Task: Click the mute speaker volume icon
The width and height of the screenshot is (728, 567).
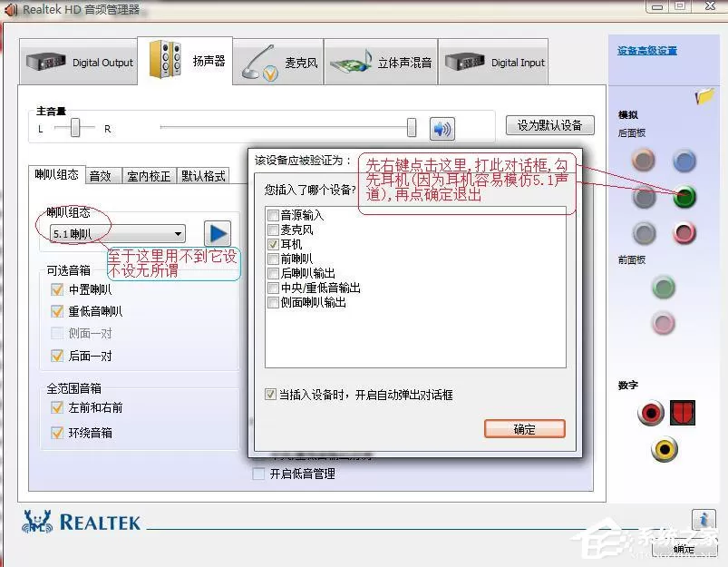Action: tap(442, 129)
